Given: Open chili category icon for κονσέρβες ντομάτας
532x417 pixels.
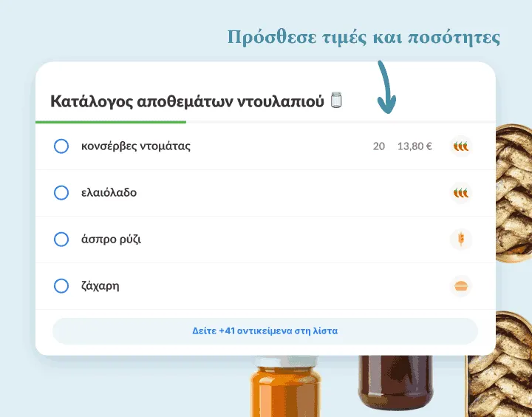Looking at the screenshot, I should pyautogui.click(x=461, y=146).
